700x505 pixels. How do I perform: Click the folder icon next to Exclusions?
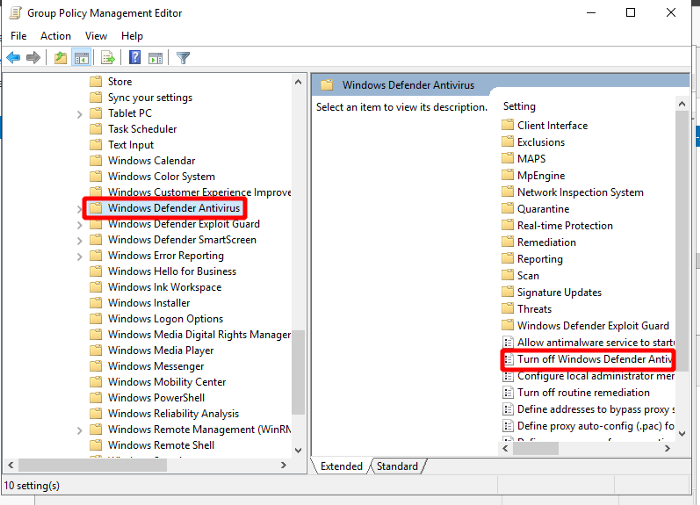coord(507,142)
